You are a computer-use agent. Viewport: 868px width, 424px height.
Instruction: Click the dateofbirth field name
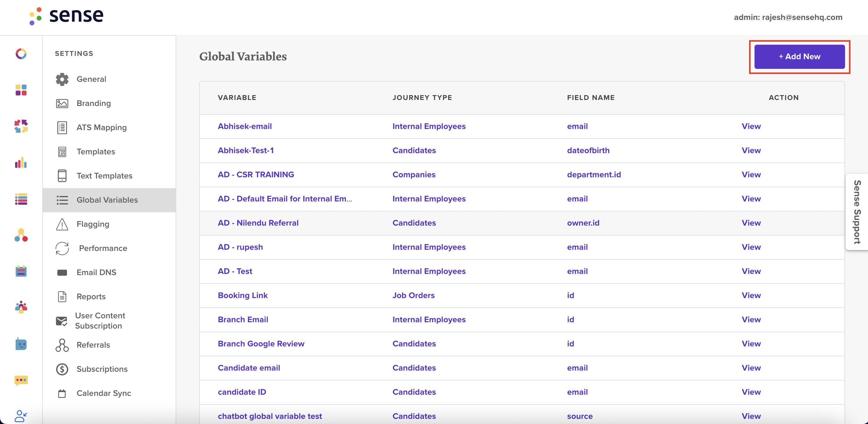click(588, 150)
